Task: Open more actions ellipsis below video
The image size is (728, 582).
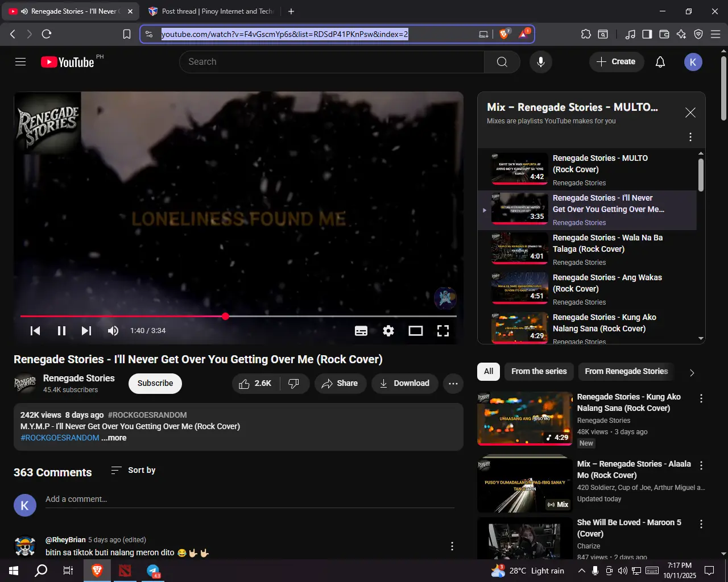Action: point(453,384)
